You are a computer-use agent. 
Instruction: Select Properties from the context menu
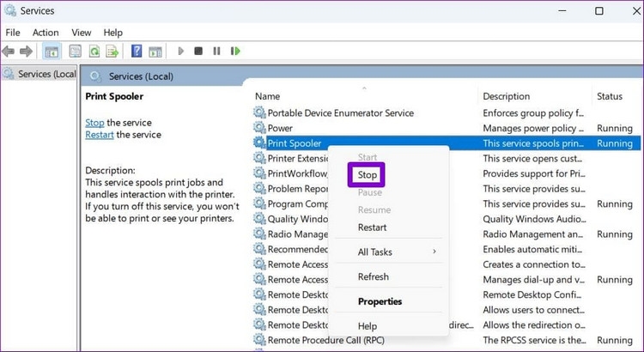[x=380, y=302]
